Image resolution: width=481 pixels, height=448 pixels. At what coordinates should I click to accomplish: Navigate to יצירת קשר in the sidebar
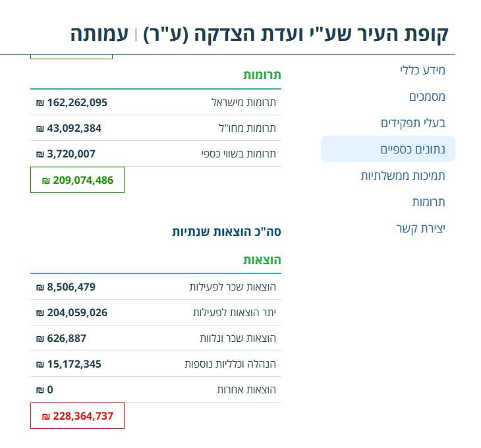click(420, 228)
